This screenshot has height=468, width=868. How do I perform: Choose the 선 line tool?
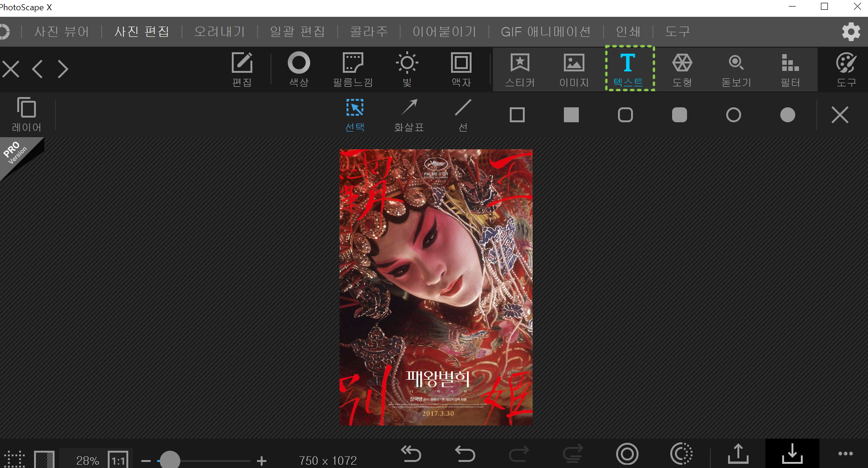pos(463,115)
